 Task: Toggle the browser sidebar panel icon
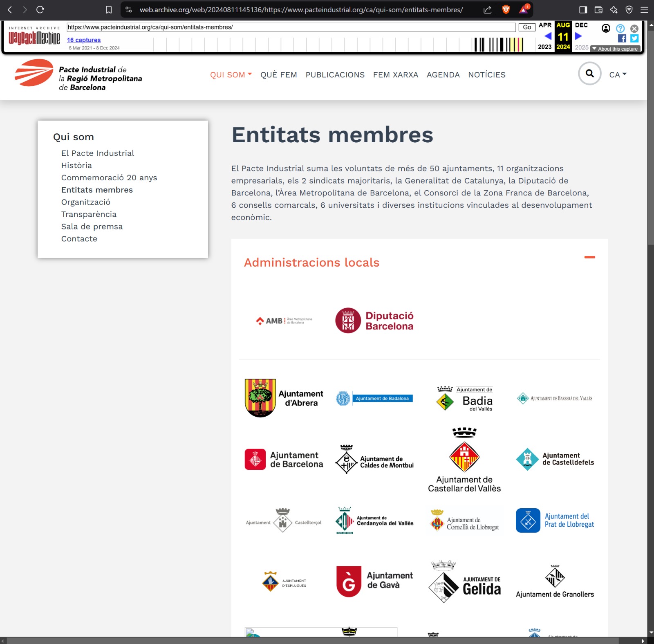[x=583, y=10]
